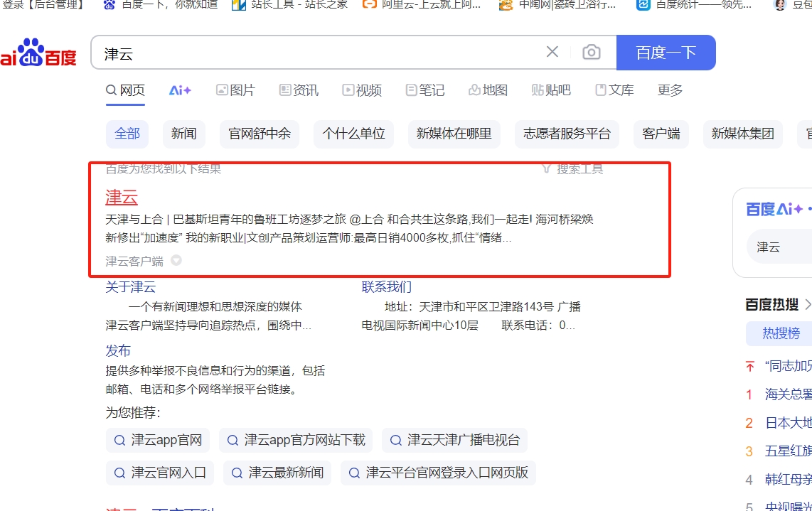The image size is (812, 511).
Task: Select the 客户端 filter chip
Action: click(661, 134)
